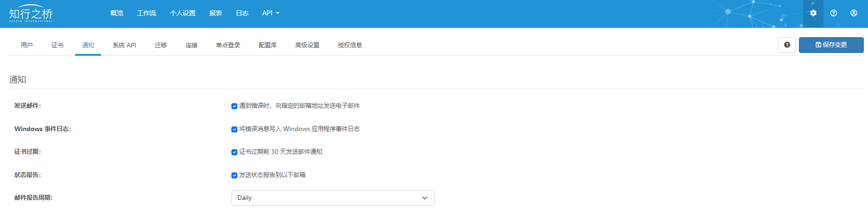The width and height of the screenshot is (868, 211).
Task: Toggle the 状态报告 checkbox
Action: [x=234, y=175]
